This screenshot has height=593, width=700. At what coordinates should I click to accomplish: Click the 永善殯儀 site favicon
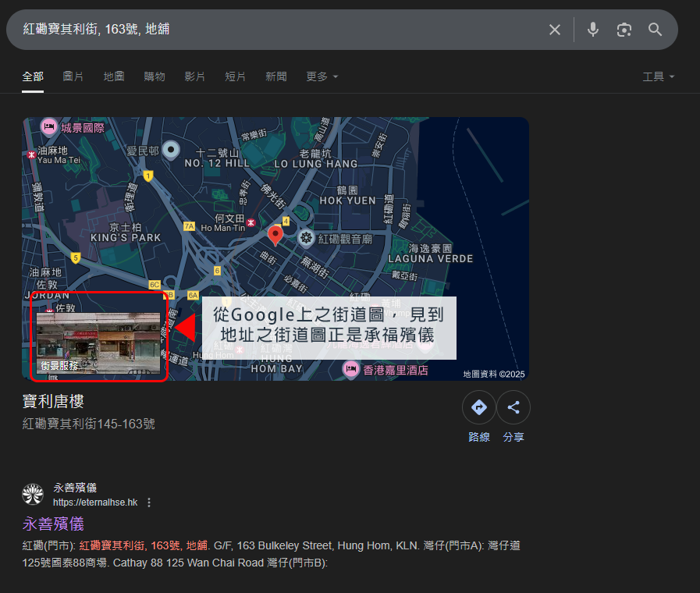pyautogui.click(x=33, y=495)
